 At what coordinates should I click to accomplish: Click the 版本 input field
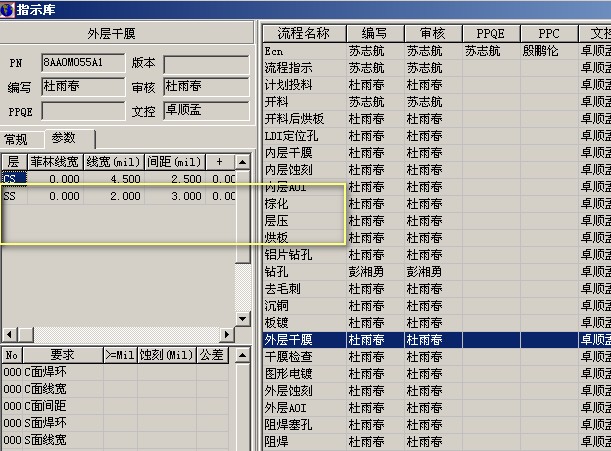[206, 64]
